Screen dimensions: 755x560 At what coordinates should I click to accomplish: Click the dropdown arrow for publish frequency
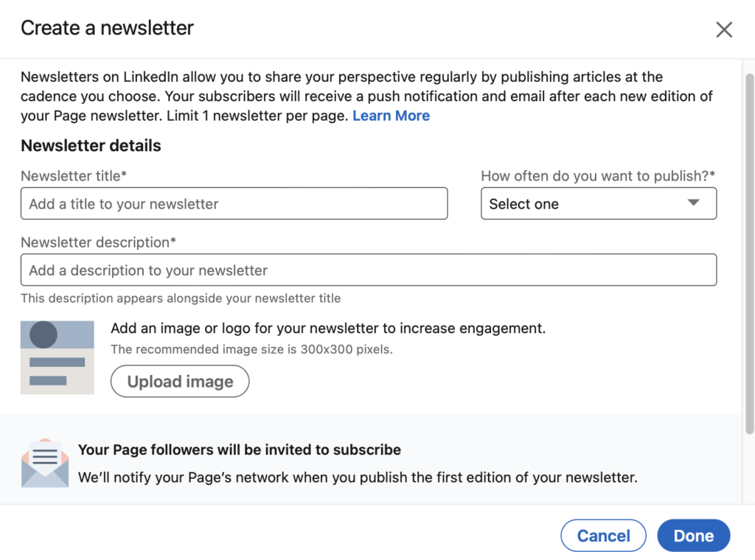coord(693,203)
